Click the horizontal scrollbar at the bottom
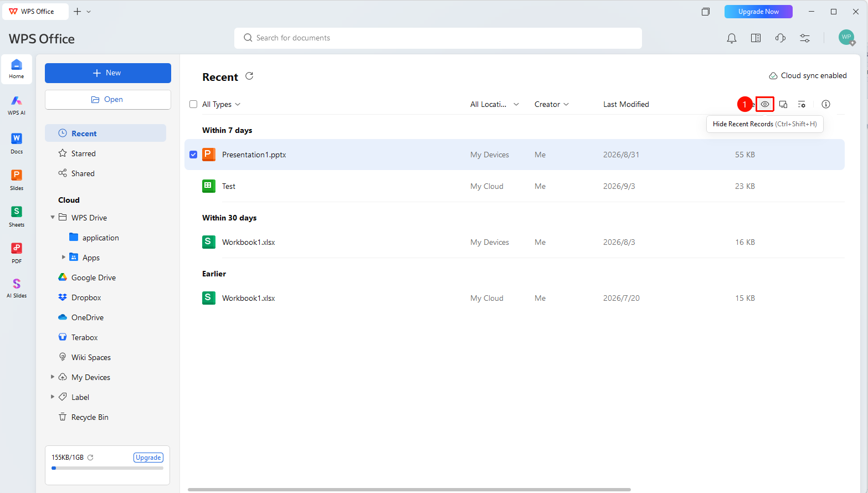This screenshot has height=493, width=868. click(x=409, y=490)
